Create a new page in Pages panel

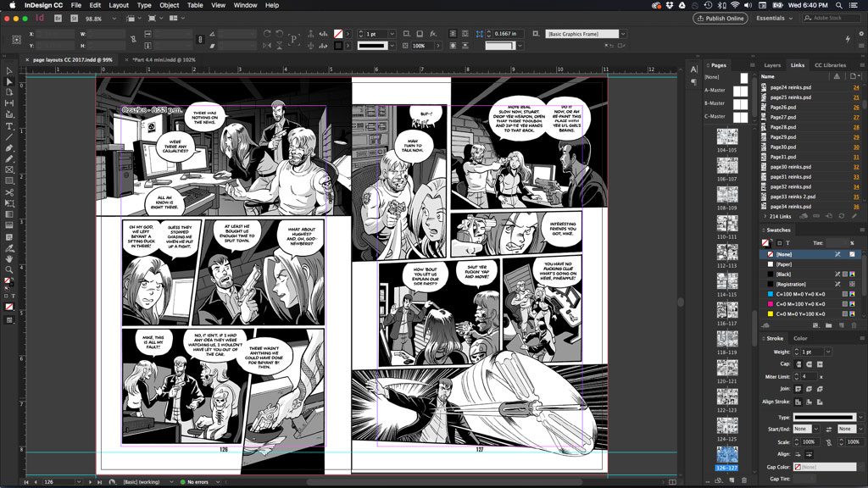tap(732, 480)
